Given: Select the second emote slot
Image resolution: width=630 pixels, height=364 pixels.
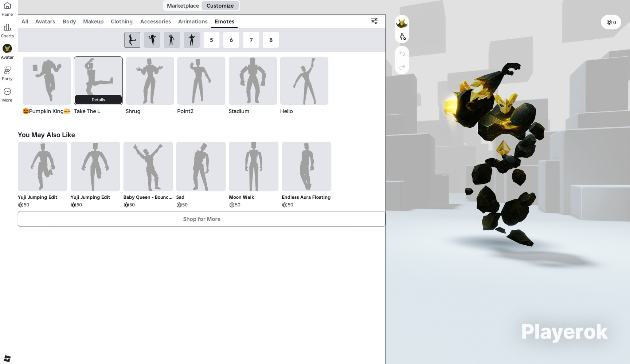Looking at the screenshot, I should [152, 40].
